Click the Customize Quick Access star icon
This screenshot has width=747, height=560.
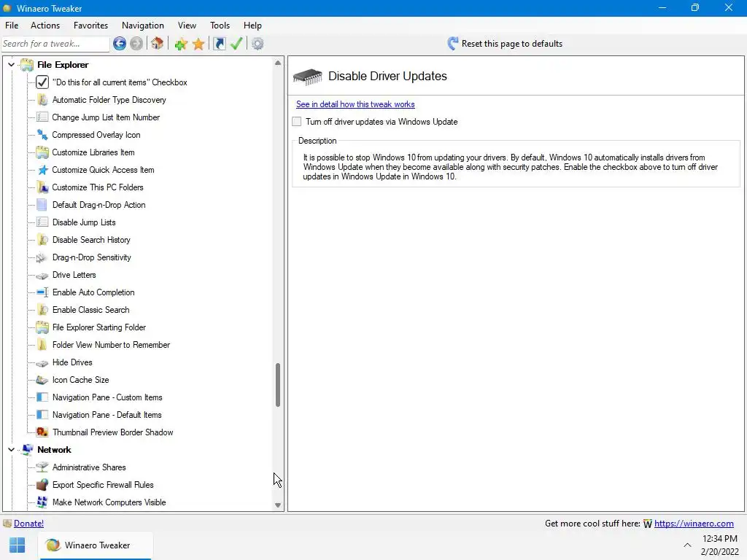[x=42, y=170]
